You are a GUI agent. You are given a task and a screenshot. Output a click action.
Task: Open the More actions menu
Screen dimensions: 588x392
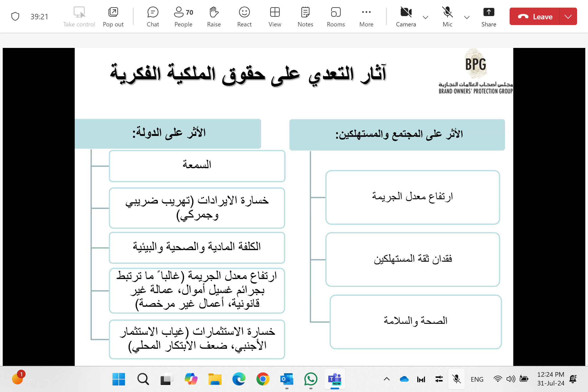click(x=366, y=17)
